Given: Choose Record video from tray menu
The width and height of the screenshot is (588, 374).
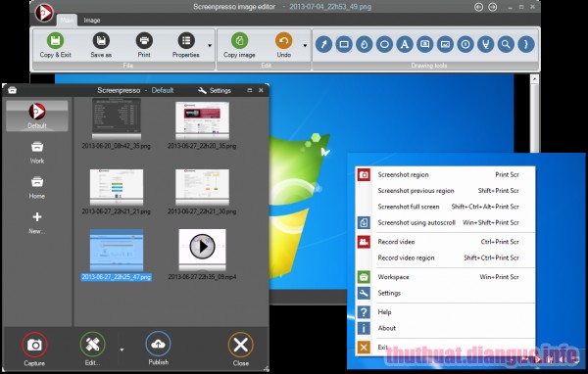Looking at the screenshot, I should pyautogui.click(x=445, y=242).
